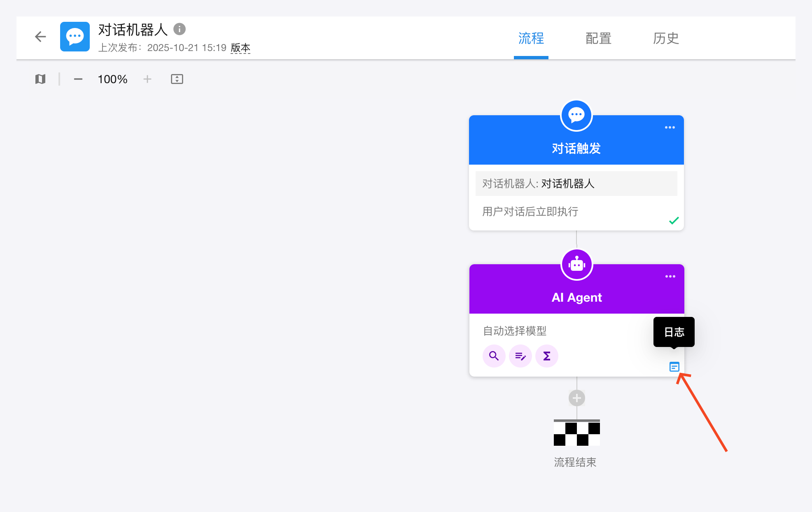Click the edit-list tool icon in AI Agent
The image size is (812, 512).
pyautogui.click(x=520, y=356)
